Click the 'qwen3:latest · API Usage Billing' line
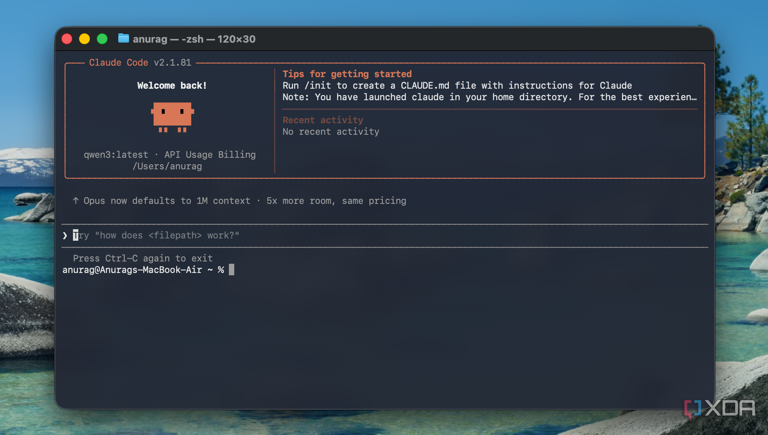 click(169, 155)
